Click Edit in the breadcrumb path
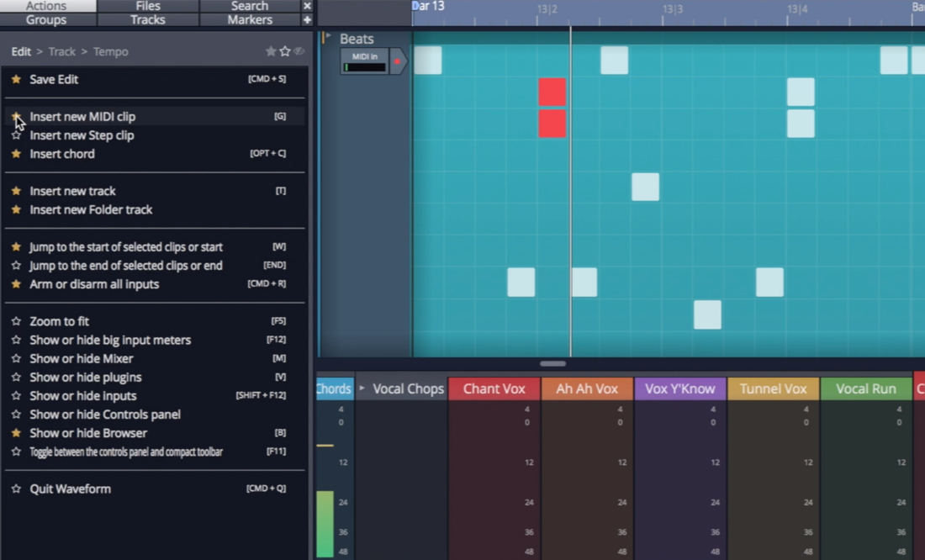Screen dimensions: 925x560 click(x=21, y=51)
